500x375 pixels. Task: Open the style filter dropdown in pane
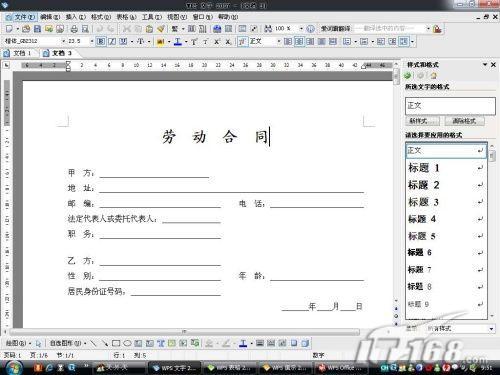coord(491,329)
